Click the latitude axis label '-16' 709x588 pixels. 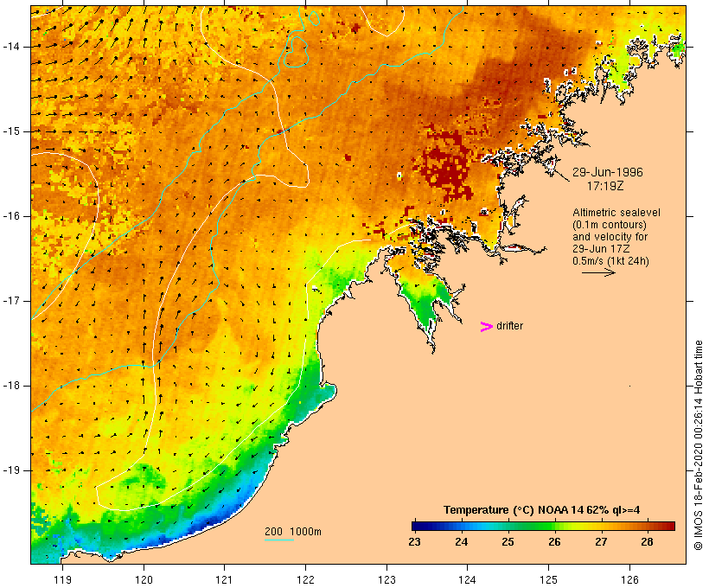point(11,216)
